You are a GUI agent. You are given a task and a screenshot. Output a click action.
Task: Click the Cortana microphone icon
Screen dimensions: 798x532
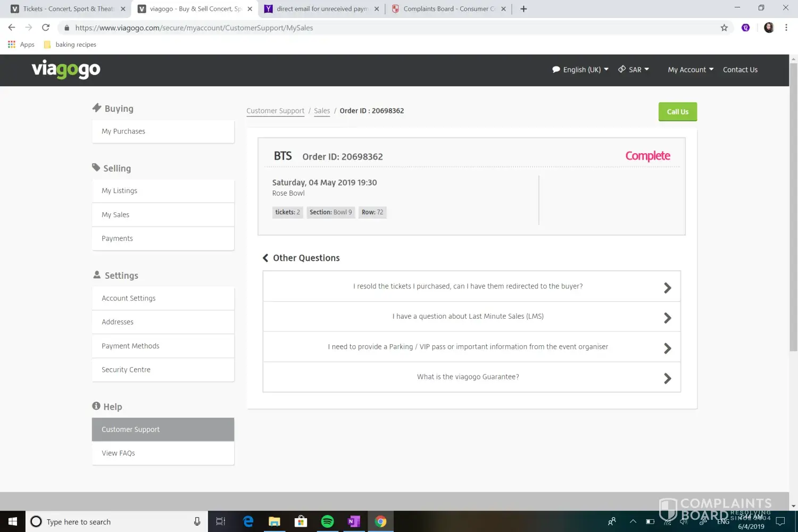point(197,521)
